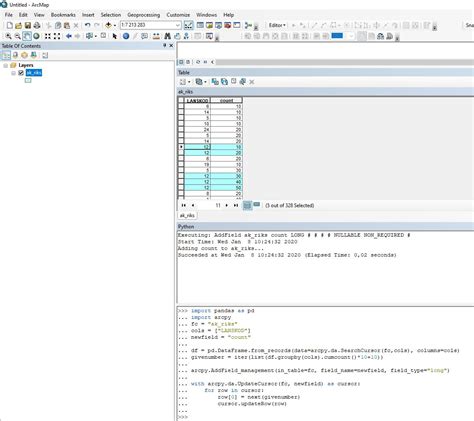The image size is (474, 421).
Task: Collapse the Layers data frame
Action: pos(5,65)
